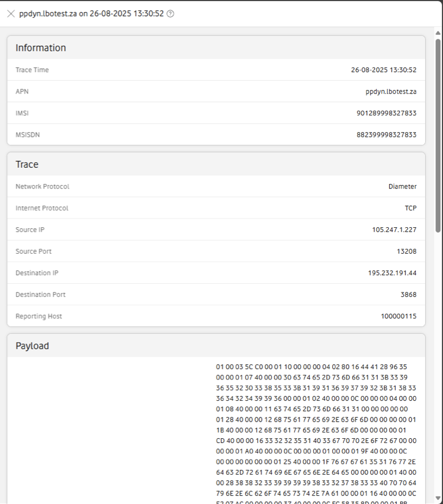This screenshot has width=443, height=504.
Task: Click the panel title text at top
Action: [x=91, y=14]
